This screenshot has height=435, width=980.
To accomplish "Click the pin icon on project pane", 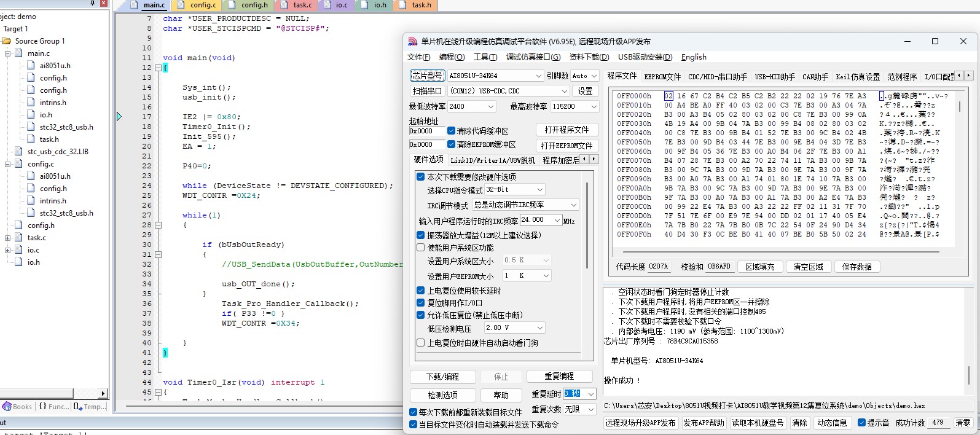I will [x=93, y=3].
